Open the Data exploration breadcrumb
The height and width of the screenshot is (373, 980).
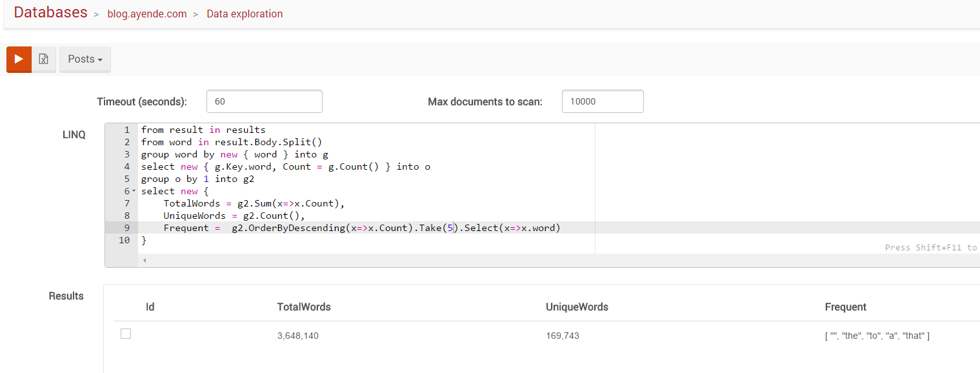click(245, 14)
